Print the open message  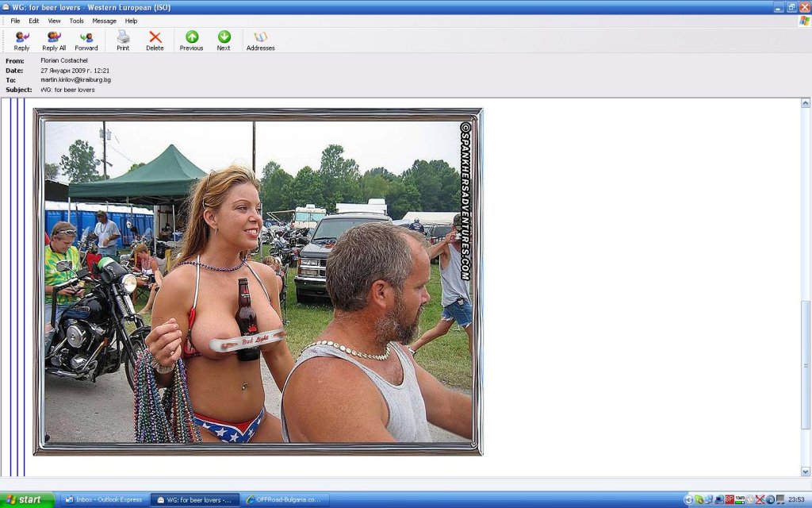(123, 41)
